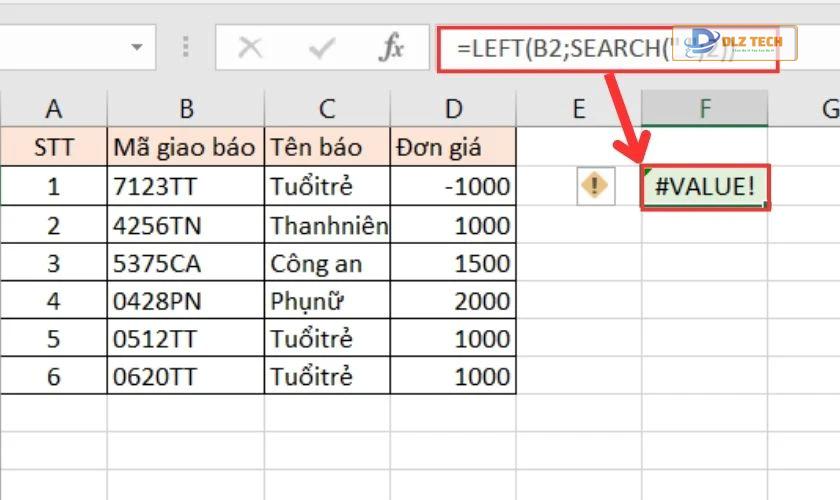Select cell containing 0620TT
Screen dimensions: 840x500
pyautogui.click(x=186, y=376)
